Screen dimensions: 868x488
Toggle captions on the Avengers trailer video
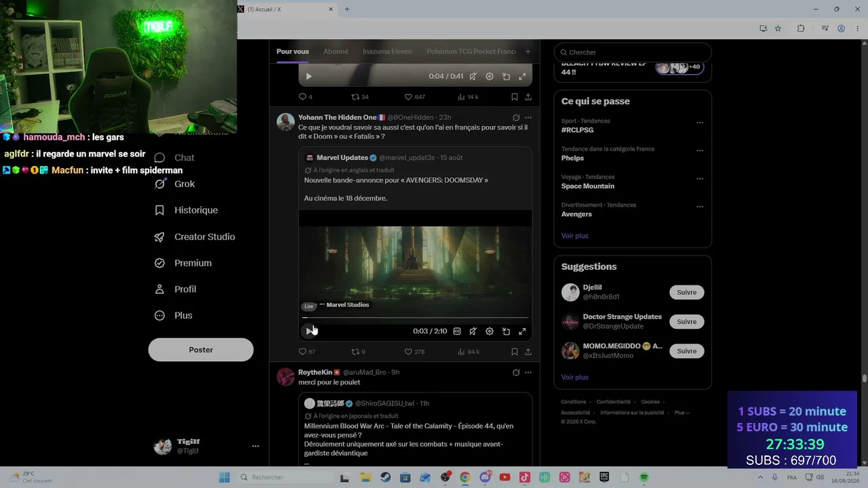click(457, 331)
